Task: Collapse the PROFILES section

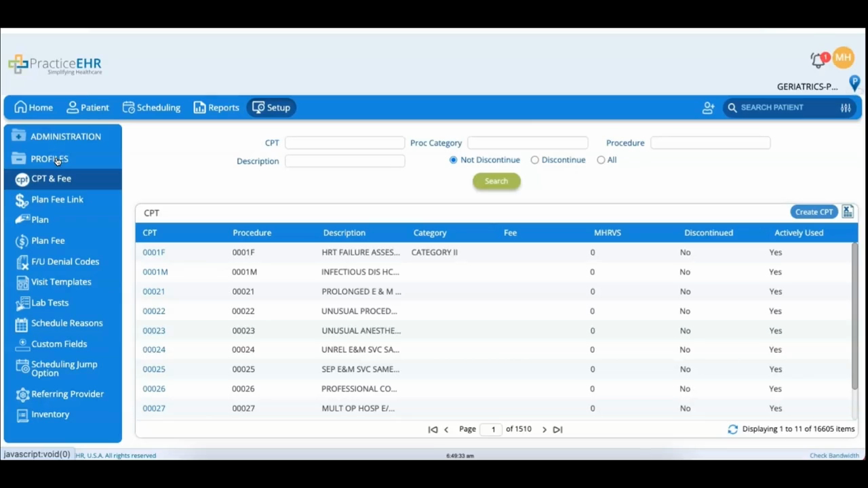Action: (x=62, y=159)
